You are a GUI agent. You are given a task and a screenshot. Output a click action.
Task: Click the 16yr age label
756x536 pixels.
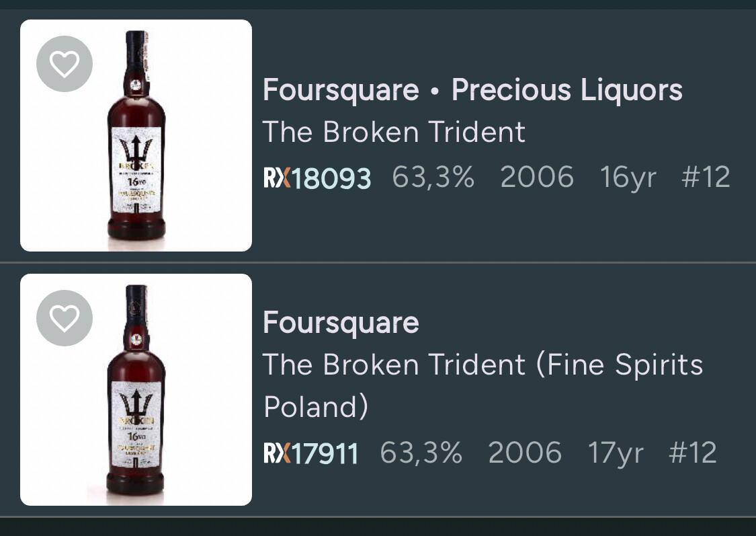pyautogui.click(x=628, y=178)
